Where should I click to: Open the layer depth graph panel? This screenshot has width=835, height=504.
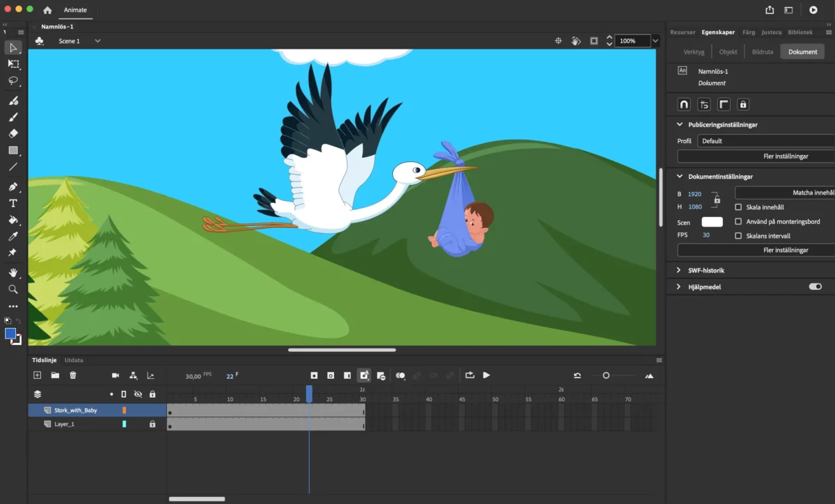(x=150, y=375)
